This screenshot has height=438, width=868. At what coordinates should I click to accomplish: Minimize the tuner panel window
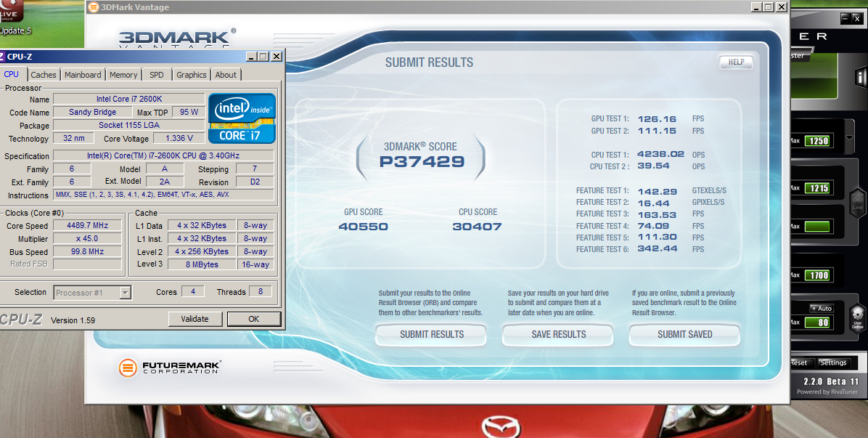click(x=845, y=19)
